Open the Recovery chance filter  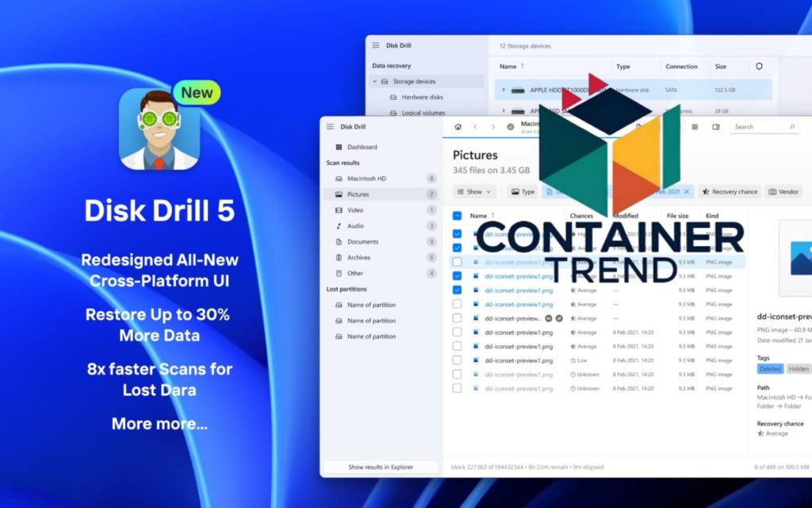730,192
